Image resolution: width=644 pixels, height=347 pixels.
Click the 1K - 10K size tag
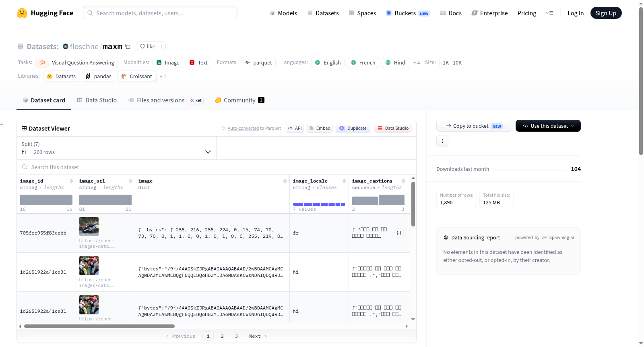click(x=452, y=62)
